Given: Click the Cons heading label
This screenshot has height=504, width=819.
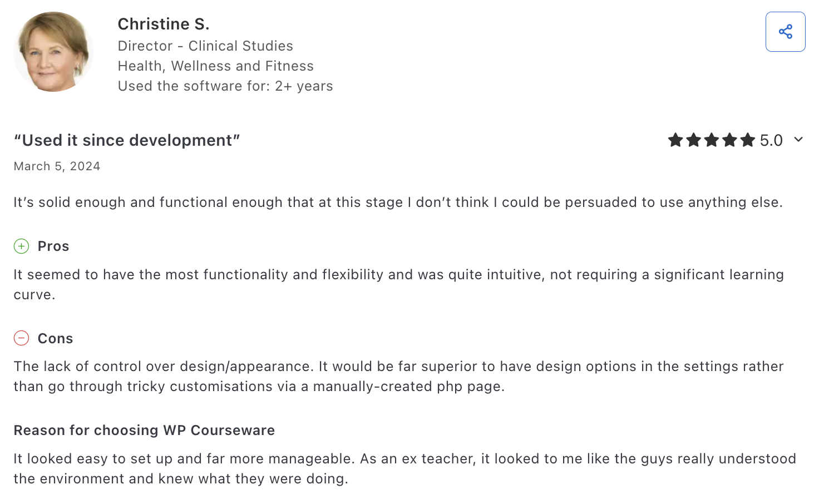Looking at the screenshot, I should tap(55, 338).
